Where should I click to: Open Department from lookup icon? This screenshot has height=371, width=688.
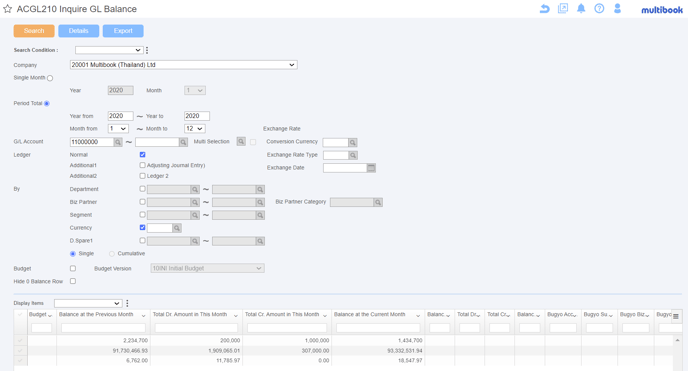195,189
